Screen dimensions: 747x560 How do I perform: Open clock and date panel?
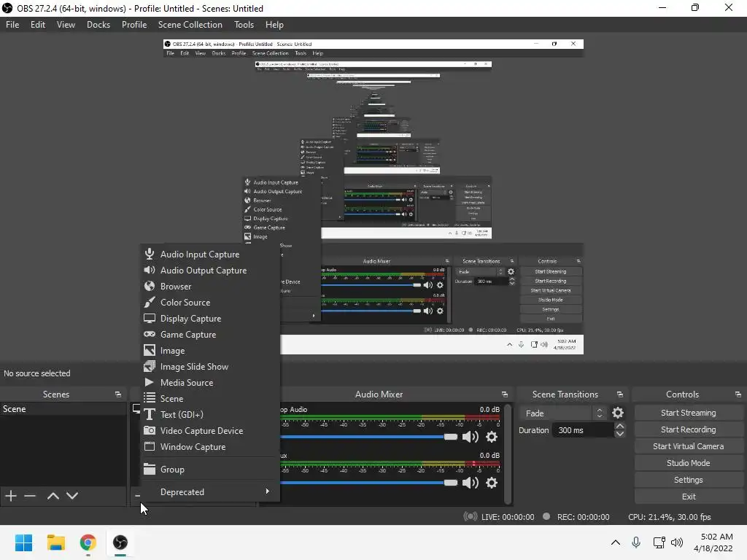pyautogui.click(x=713, y=542)
